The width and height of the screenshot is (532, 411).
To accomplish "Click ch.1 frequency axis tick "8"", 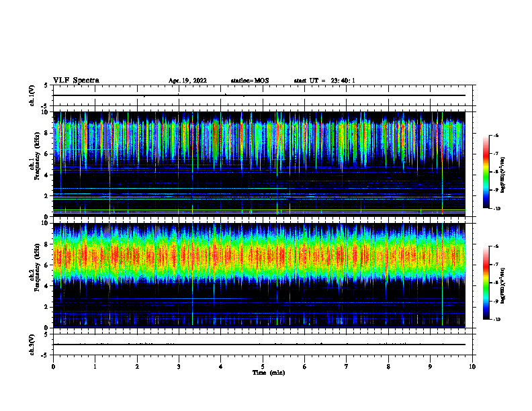I will click(x=46, y=133).
